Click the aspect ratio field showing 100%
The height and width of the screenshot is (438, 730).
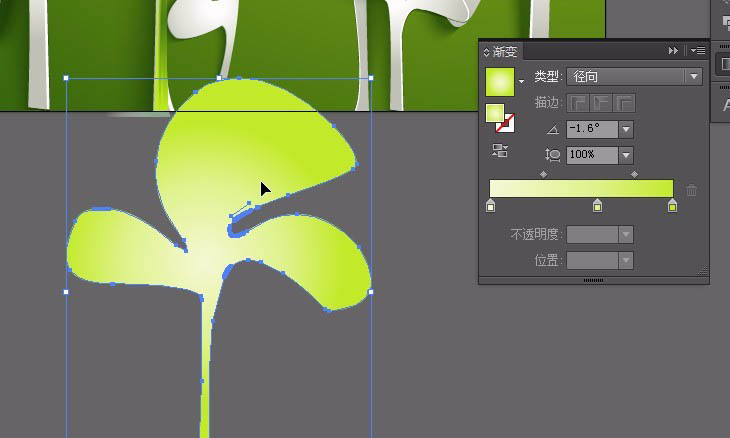[592, 155]
